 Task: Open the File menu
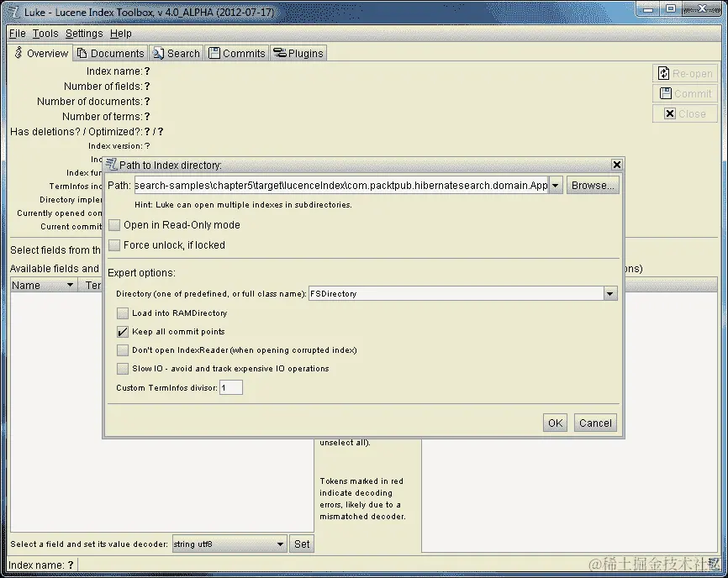click(x=17, y=34)
